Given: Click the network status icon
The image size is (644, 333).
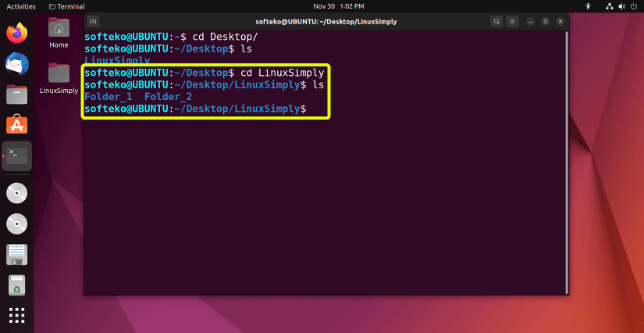Looking at the screenshot, I should (x=610, y=6).
